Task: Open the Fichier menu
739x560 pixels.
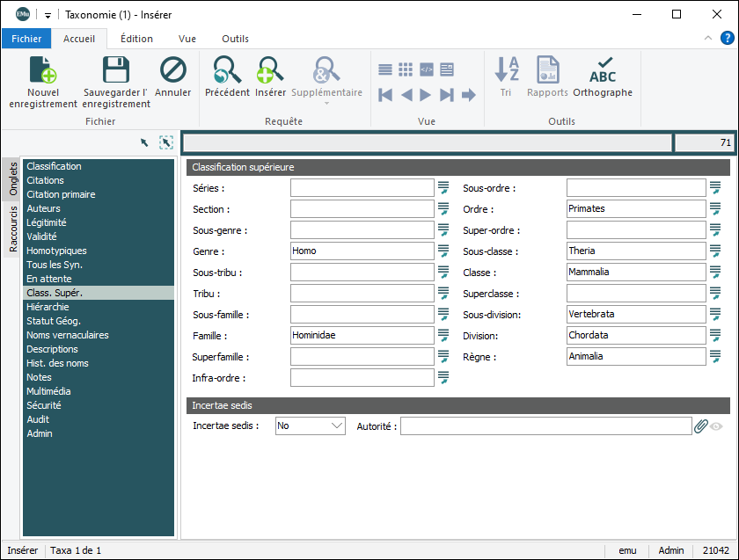Action: point(26,39)
